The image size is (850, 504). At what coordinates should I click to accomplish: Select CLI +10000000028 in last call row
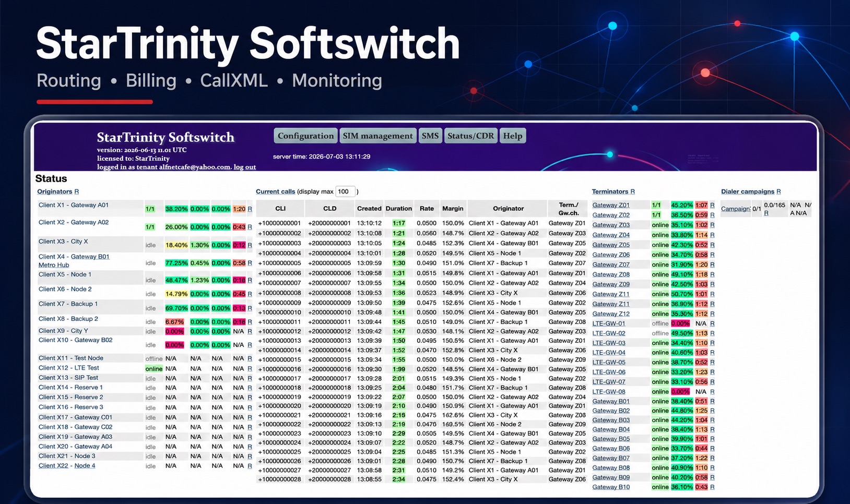[280, 479]
